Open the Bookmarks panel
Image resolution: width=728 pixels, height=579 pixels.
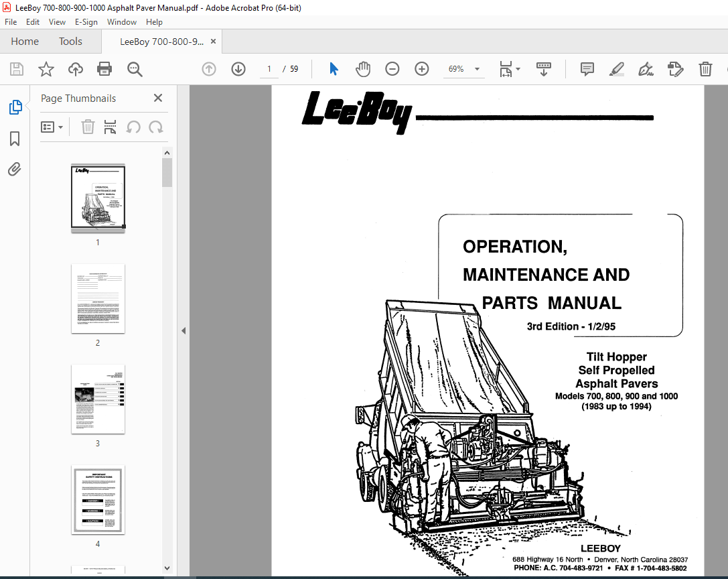point(15,139)
